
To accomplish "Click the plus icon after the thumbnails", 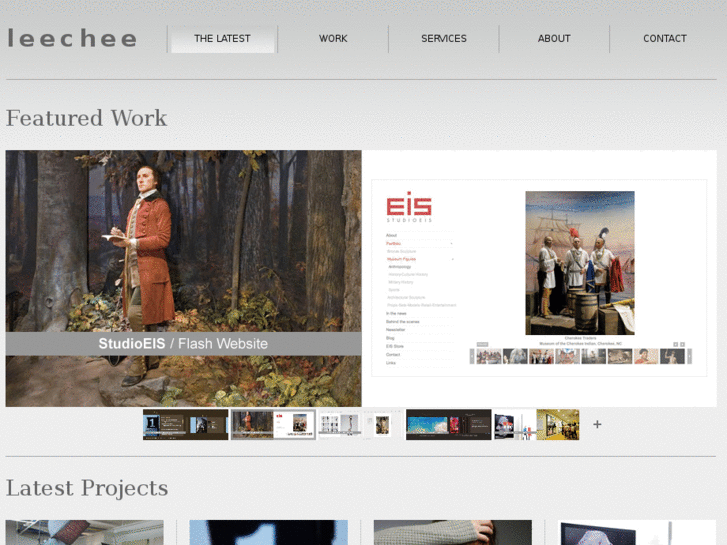I will (x=597, y=424).
